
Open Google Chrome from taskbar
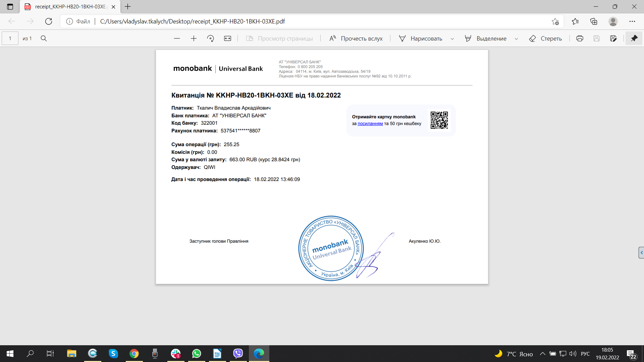point(134,354)
